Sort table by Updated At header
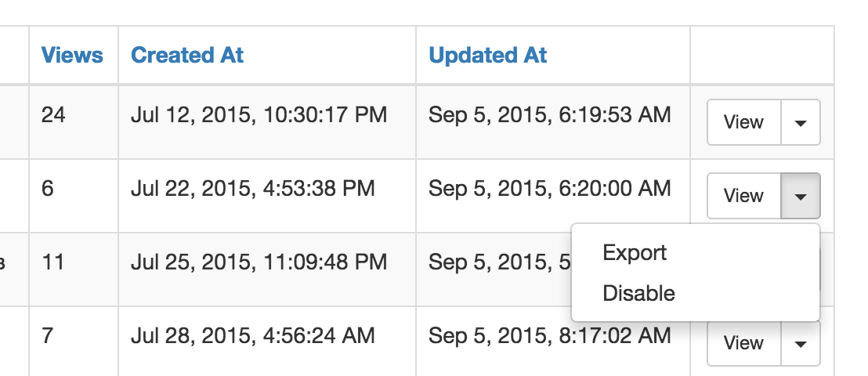 (x=488, y=55)
